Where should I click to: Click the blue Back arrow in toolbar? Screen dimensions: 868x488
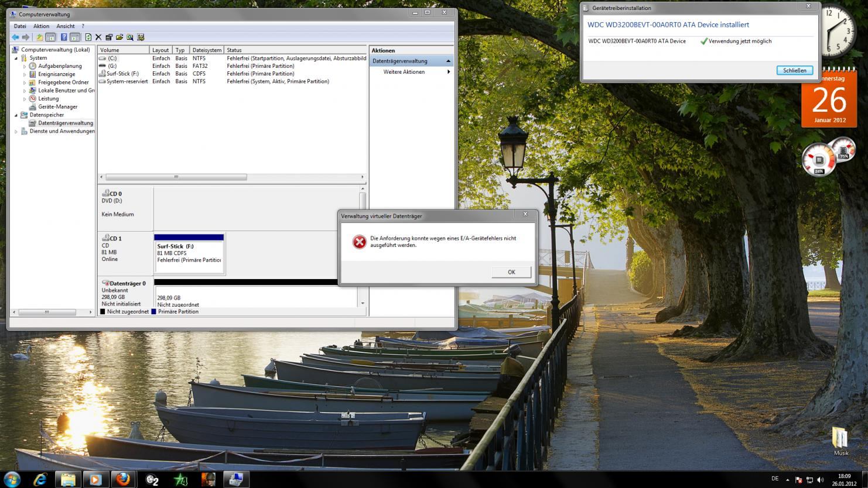[x=15, y=37]
